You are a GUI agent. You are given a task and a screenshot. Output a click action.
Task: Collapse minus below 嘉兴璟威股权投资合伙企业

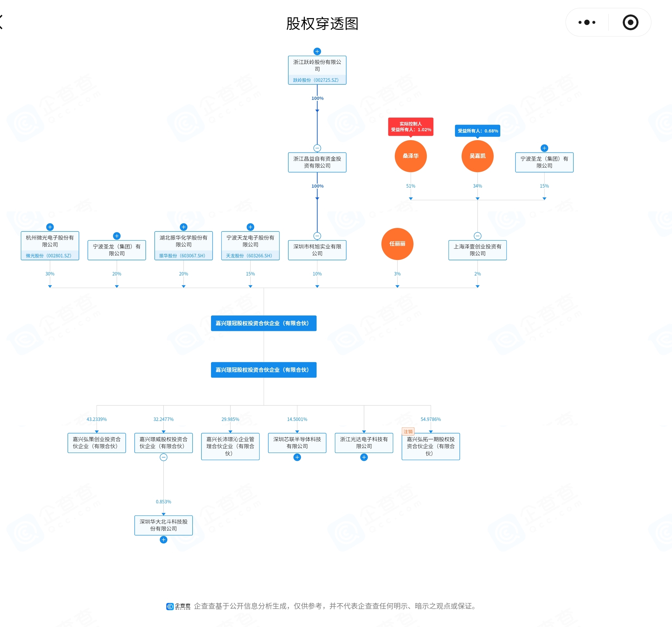pyautogui.click(x=163, y=457)
